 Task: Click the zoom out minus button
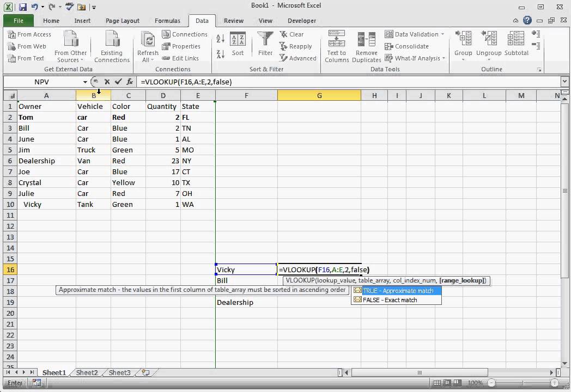coord(491,383)
